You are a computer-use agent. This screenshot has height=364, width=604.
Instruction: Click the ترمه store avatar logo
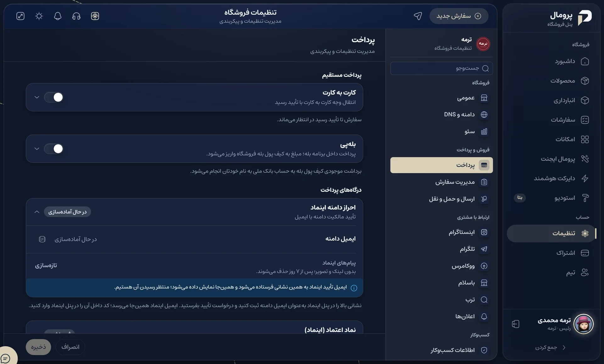483,44
